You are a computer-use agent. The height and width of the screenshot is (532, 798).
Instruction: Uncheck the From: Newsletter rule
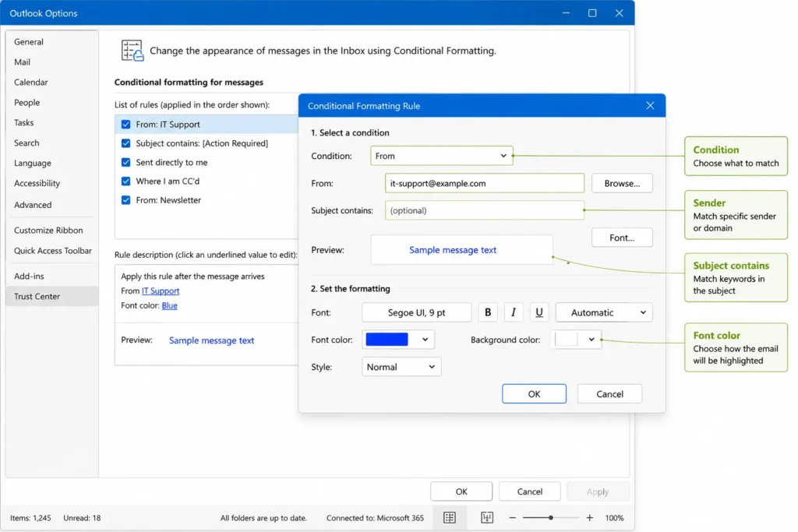coord(125,200)
